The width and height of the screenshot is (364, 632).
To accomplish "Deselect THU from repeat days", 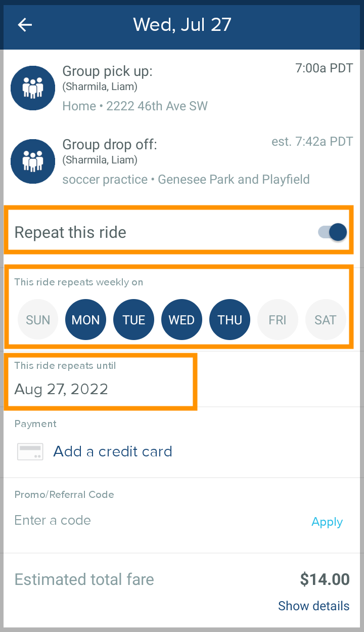I will point(230,320).
